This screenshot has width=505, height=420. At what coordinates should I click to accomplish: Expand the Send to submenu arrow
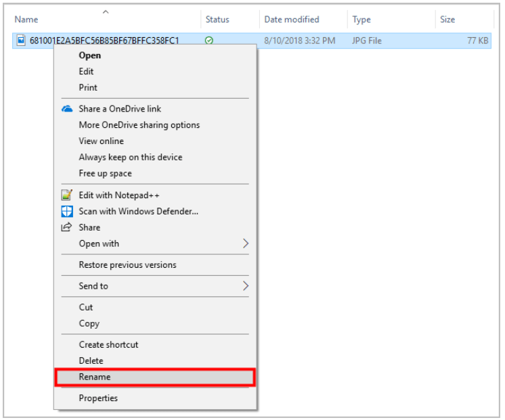coord(246,286)
